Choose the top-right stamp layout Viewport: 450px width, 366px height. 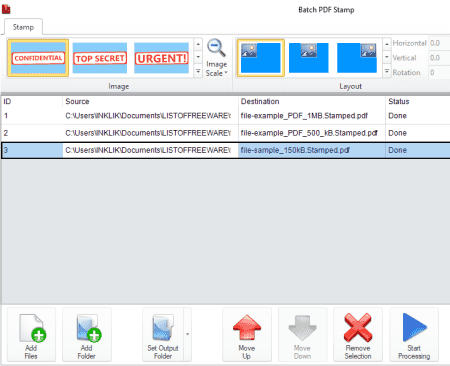click(x=357, y=58)
